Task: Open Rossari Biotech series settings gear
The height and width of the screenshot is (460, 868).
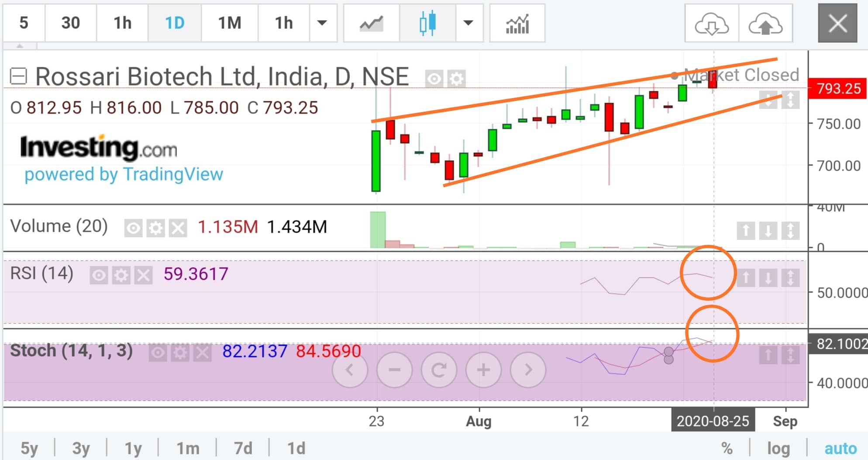Action: click(457, 79)
